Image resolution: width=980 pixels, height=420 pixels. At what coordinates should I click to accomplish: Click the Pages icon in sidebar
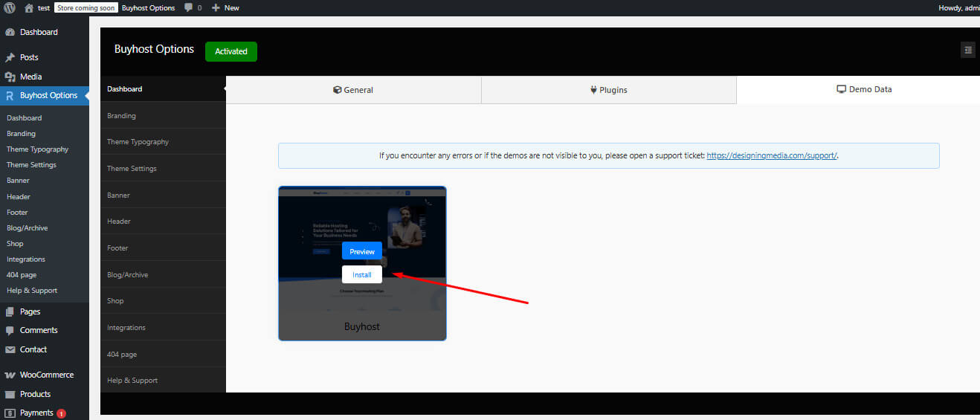(10, 311)
